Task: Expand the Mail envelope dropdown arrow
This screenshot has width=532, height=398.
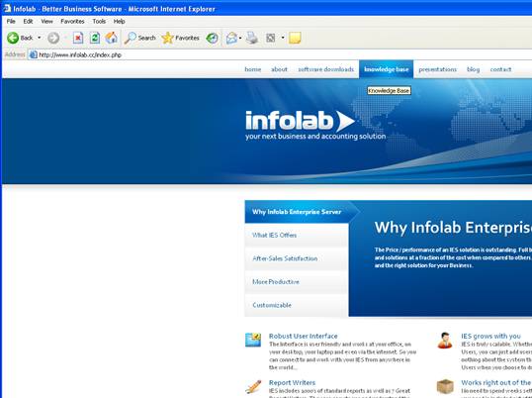Action: (240, 38)
